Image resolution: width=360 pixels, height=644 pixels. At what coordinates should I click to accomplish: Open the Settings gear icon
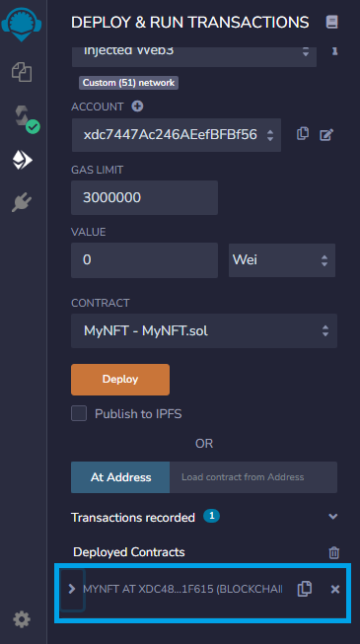tap(22, 619)
